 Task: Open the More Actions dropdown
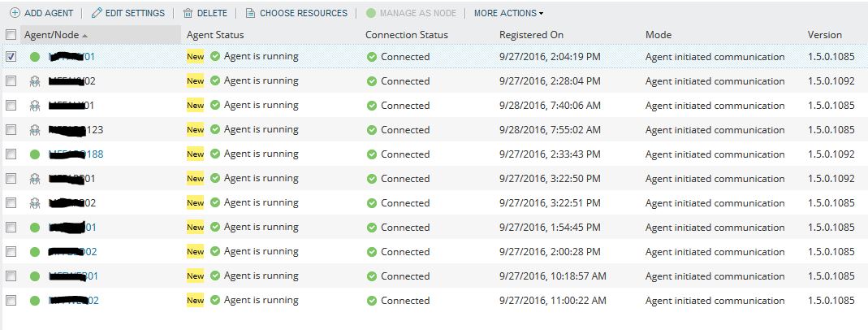508,13
